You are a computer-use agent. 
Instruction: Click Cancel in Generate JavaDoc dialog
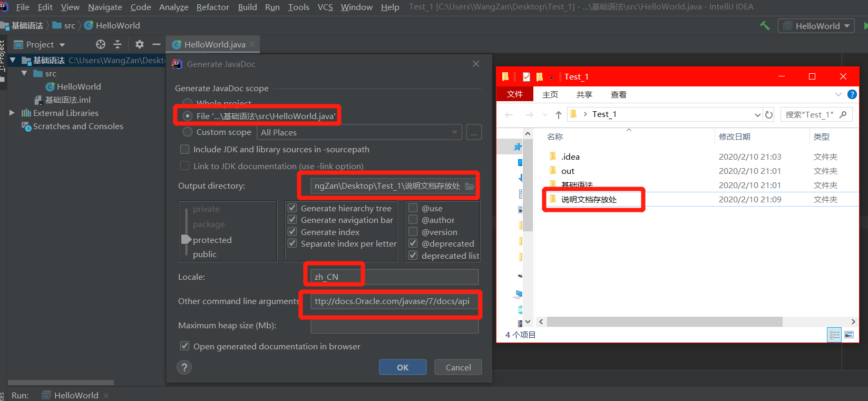coord(458,367)
